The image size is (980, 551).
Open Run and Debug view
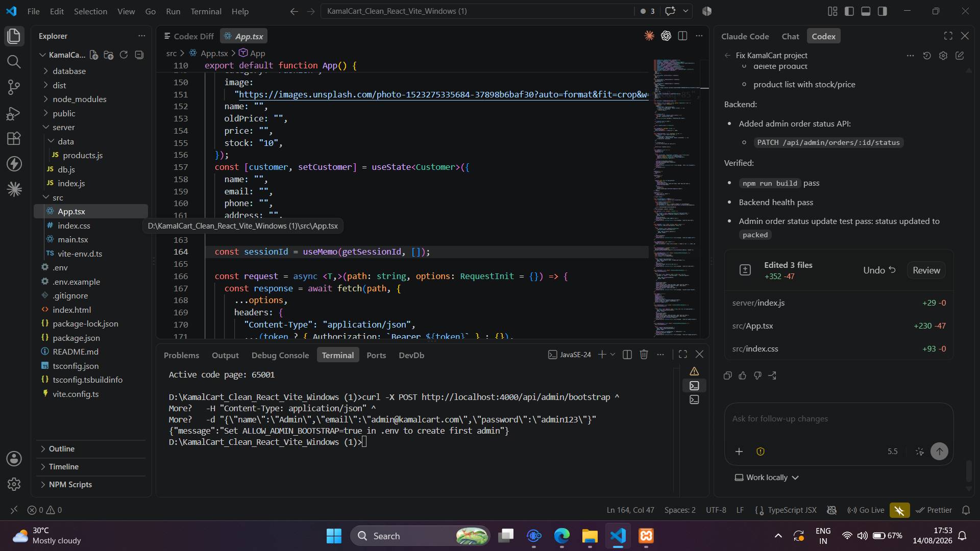click(x=14, y=113)
